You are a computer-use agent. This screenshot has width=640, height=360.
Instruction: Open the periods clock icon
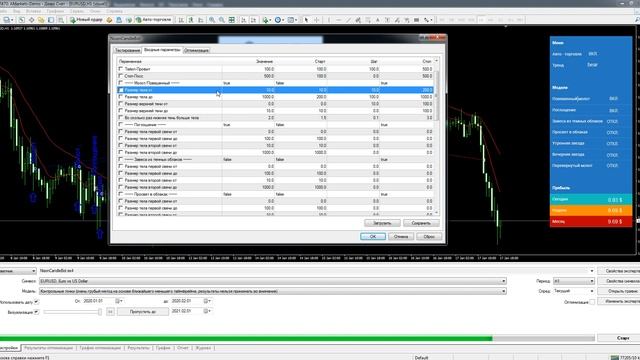(279, 20)
